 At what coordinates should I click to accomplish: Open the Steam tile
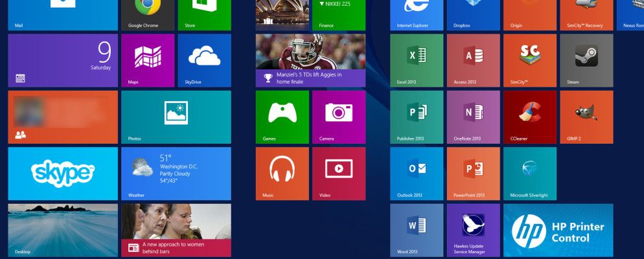586,60
